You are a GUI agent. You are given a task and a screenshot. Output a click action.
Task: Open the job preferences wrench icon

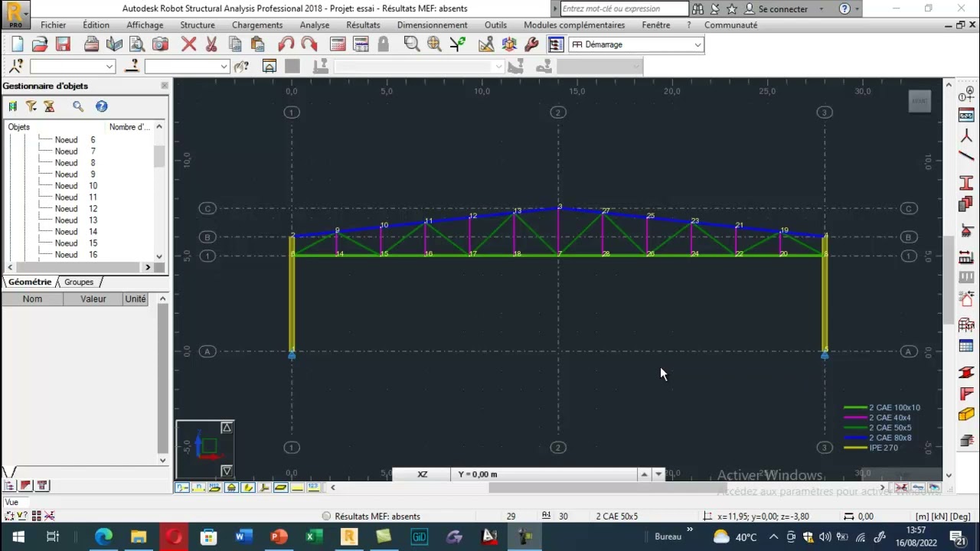pos(532,44)
